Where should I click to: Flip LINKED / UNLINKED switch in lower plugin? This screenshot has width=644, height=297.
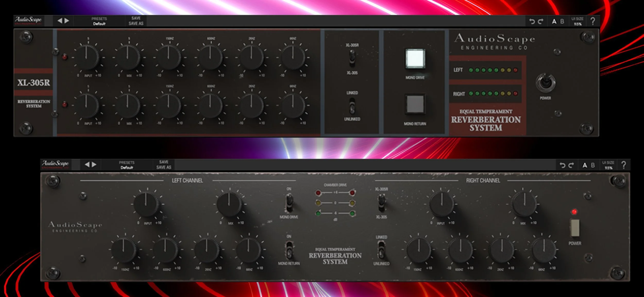[x=381, y=250]
